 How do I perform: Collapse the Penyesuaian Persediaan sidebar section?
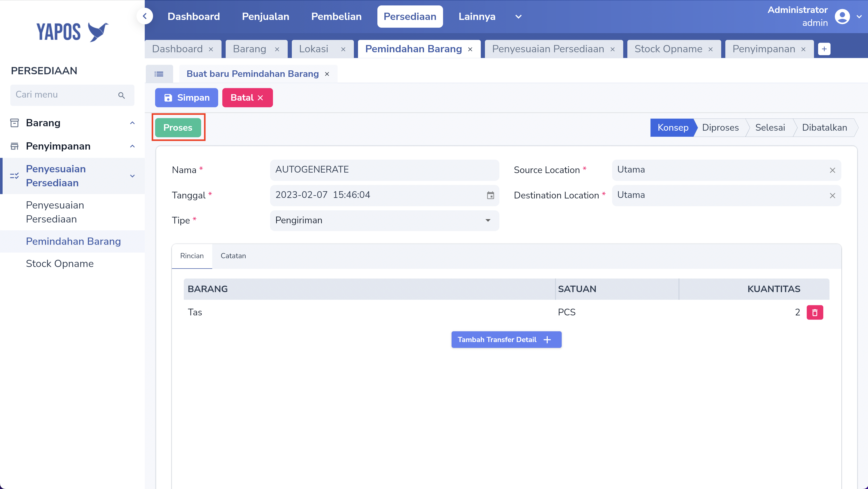[132, 176]
